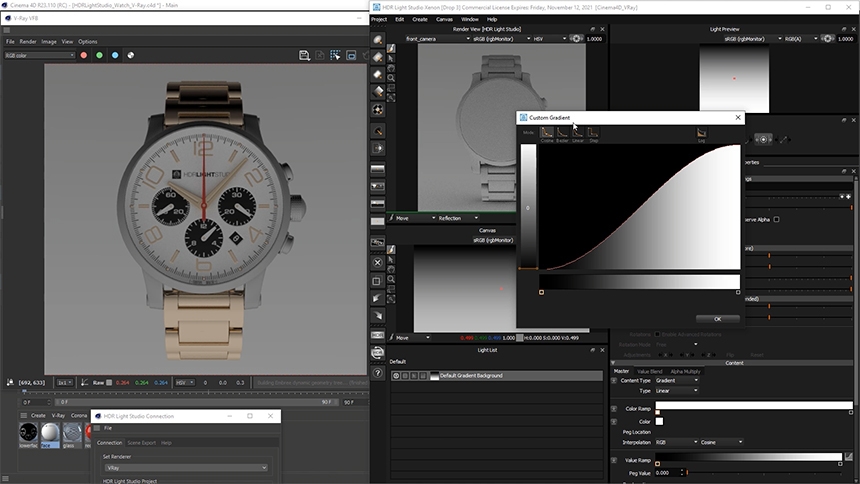Click exposure icon in Render View header
The height and width of the screenshot is (484, 860).
click(x=576, y=39)
